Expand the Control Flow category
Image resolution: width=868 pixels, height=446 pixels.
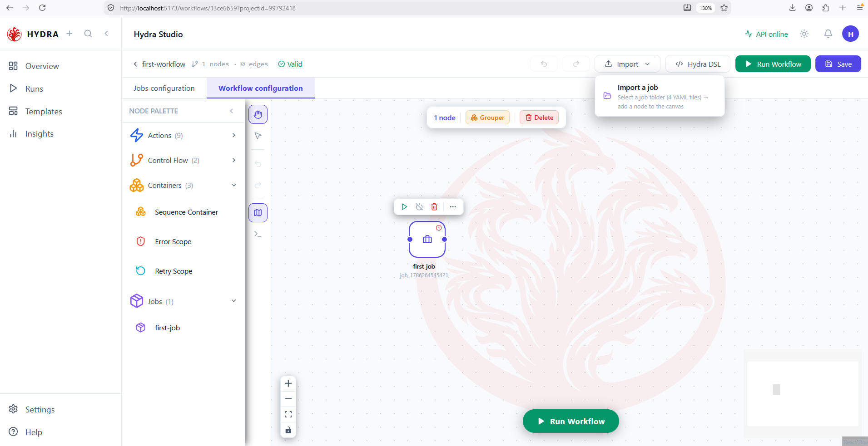pos(184,160)
